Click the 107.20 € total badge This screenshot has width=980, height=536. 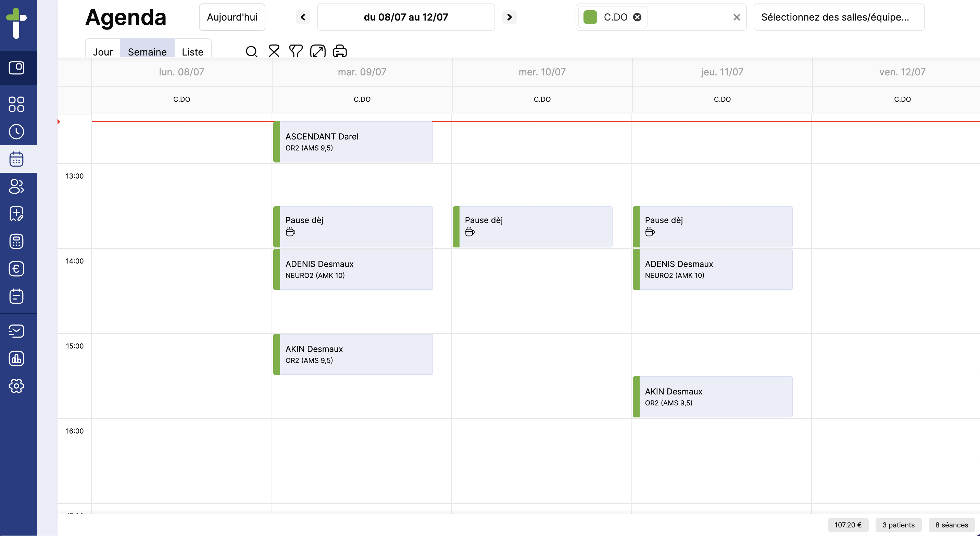point(848,525)
